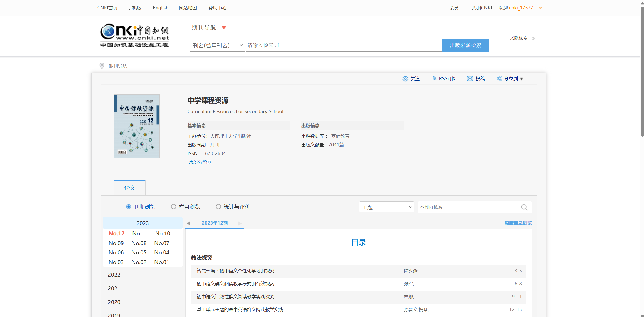Open article 基于单元主题的高中英语群文阅读教学实践
This screenshot has height=317, width=644.
(240, 310)
